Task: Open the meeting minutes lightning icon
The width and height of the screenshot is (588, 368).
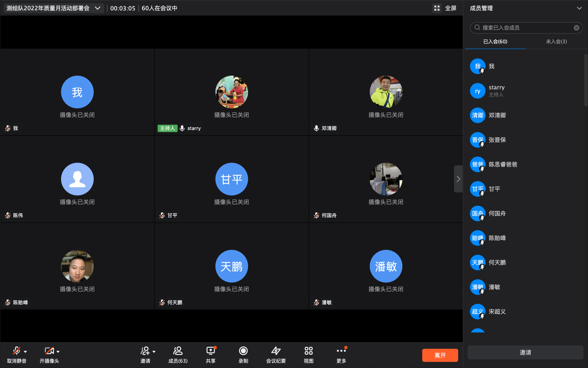Action: point(276,351)
